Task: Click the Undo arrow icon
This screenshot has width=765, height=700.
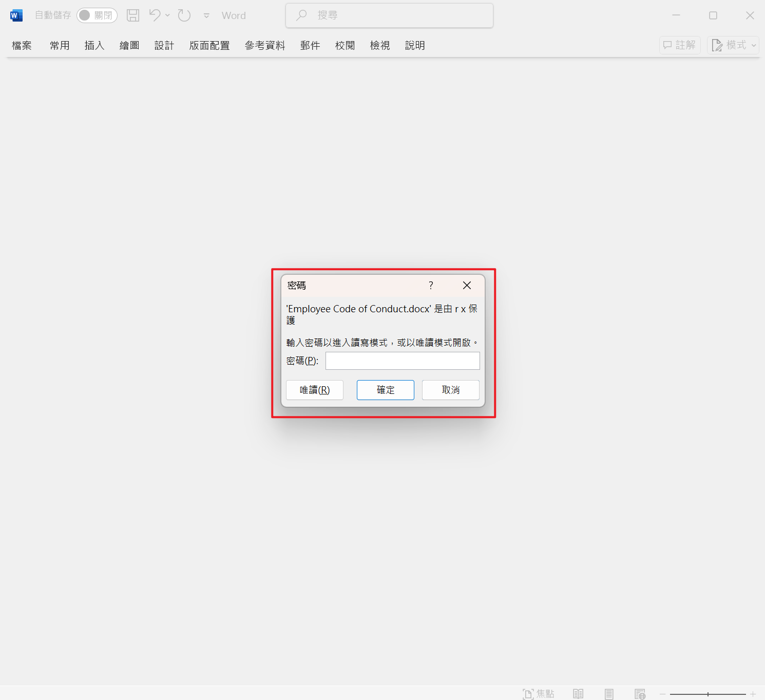Action: (155, 15)
